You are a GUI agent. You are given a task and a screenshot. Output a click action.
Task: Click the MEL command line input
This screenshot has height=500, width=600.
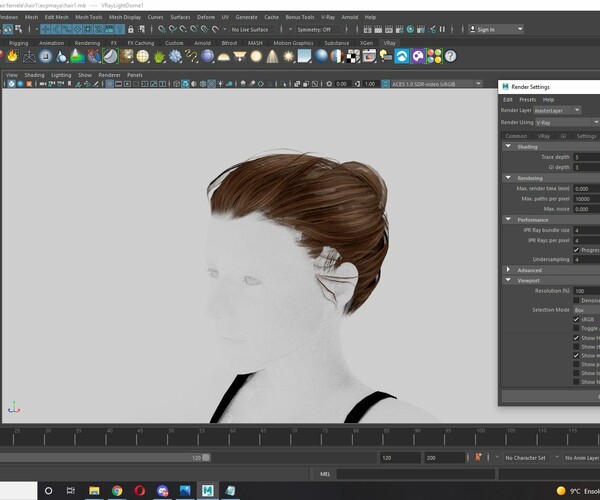[x=416, y=474]
